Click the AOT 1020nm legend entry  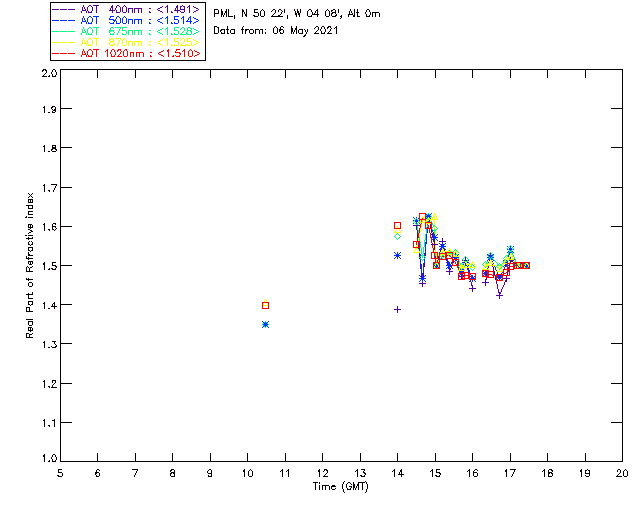click(126, 53)
